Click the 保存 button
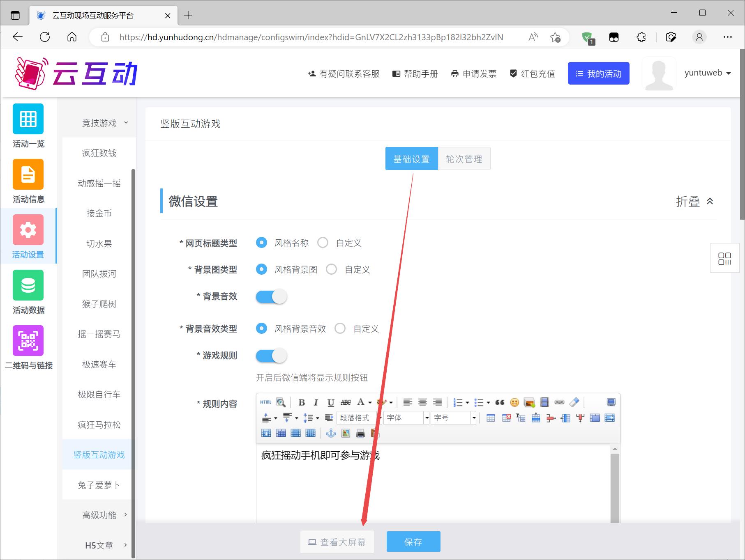The width and height of the screenshot is (745, 560). 413,542
